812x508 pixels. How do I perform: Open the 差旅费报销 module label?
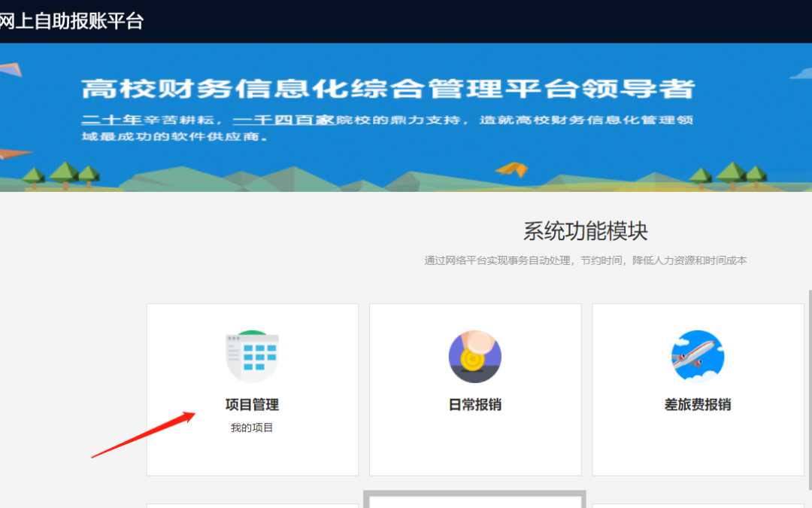(697, 405)
